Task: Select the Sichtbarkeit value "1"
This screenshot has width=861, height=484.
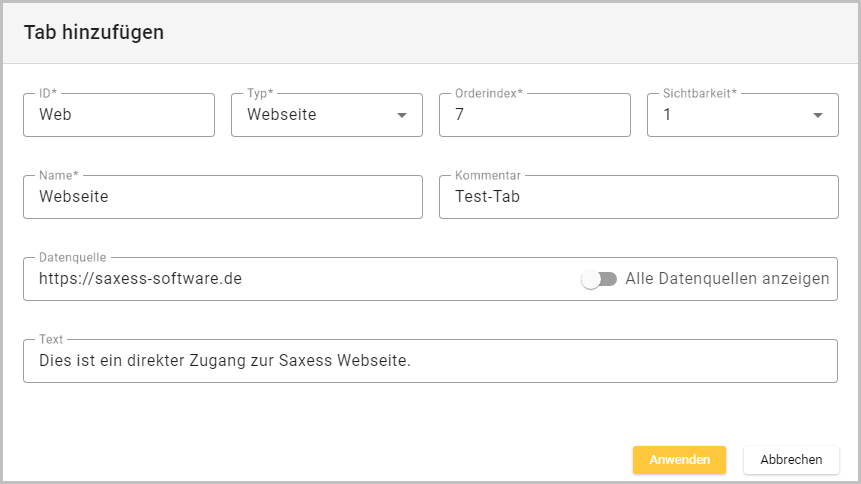Action: [x=720, y=115]
